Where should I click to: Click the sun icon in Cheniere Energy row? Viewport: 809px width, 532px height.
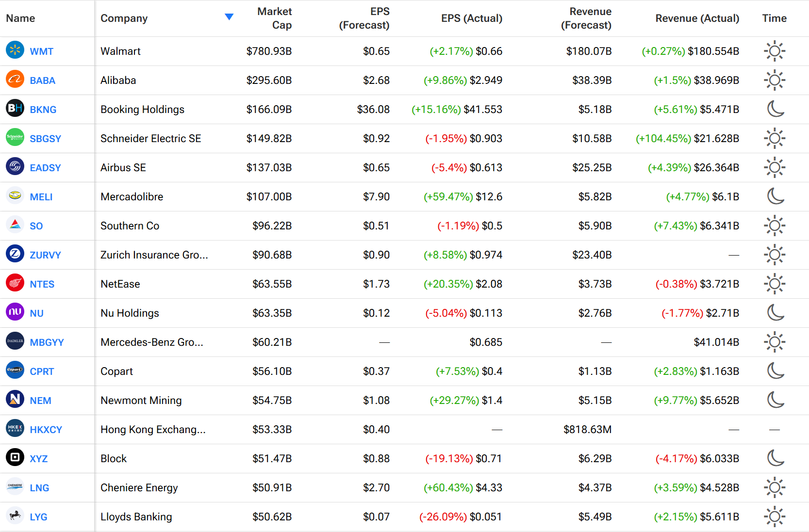775,487
